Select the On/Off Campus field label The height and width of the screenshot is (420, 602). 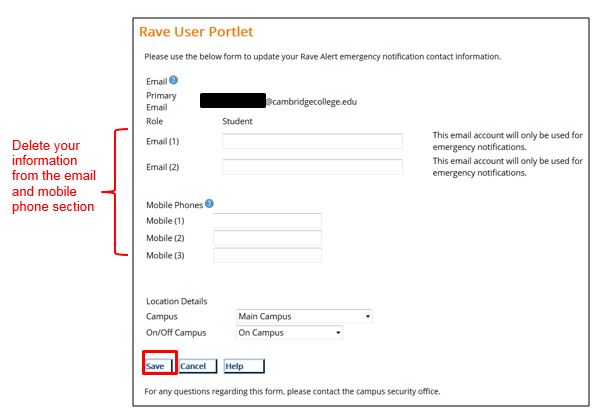[176, 332]
